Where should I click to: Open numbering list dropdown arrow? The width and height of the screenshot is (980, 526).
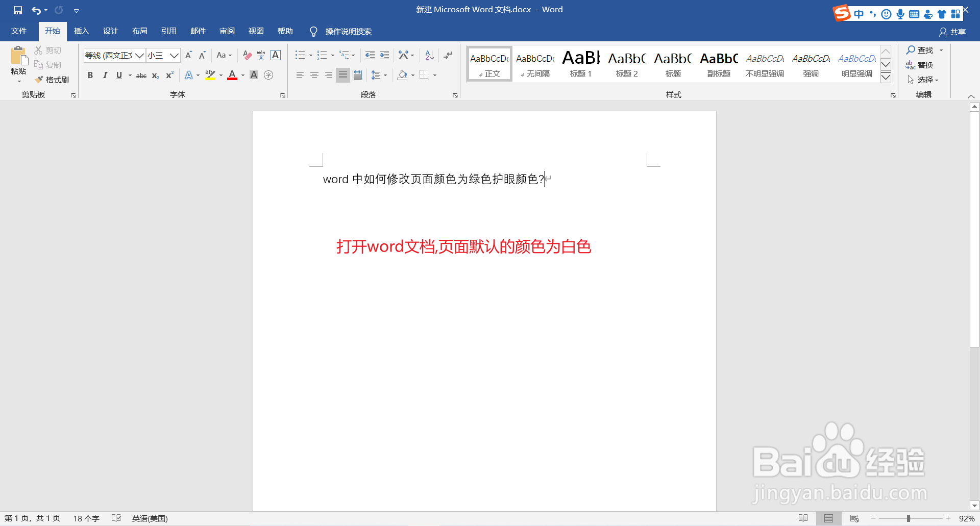click(x=333, y=55)
